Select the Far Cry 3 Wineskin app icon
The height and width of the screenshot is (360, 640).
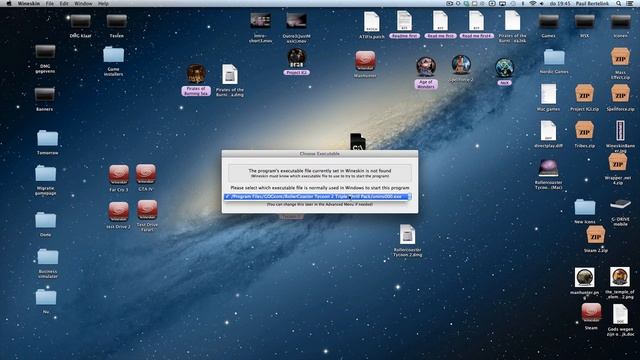119,175
